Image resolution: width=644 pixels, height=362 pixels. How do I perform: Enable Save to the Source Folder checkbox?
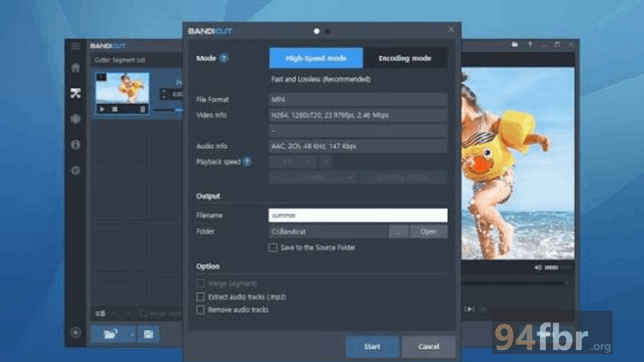click(272, 247)
